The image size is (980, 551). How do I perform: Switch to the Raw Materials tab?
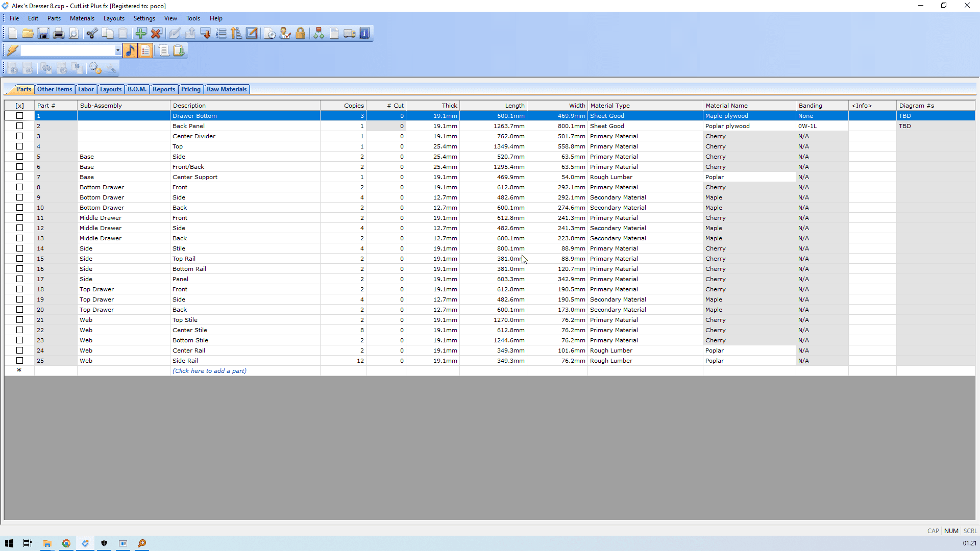pos(226,89)
